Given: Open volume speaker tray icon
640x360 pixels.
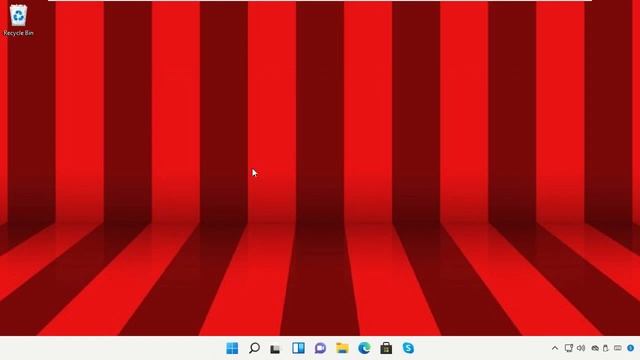Looking at the screenshot, I should (x=581, y=348).
